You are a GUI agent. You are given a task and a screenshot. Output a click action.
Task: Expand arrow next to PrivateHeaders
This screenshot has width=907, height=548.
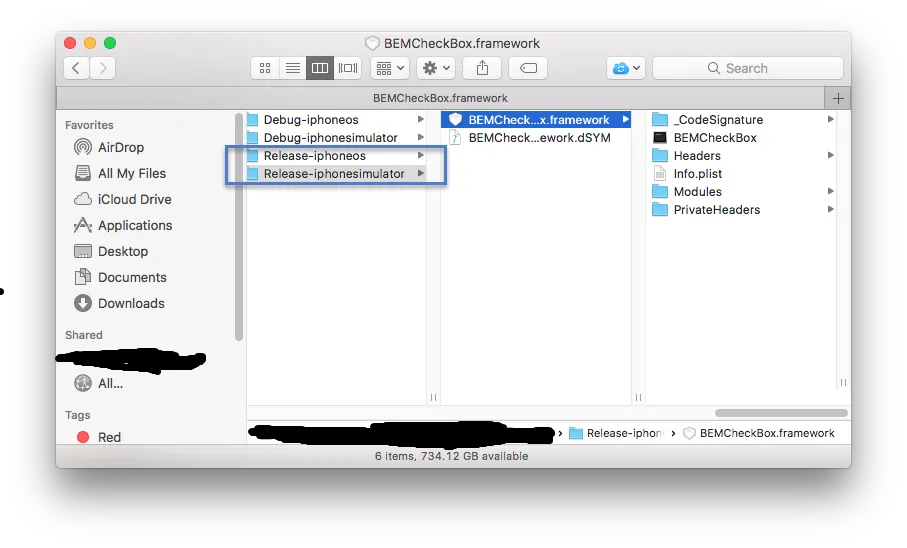pyautogui.click(x=831, y=209)
